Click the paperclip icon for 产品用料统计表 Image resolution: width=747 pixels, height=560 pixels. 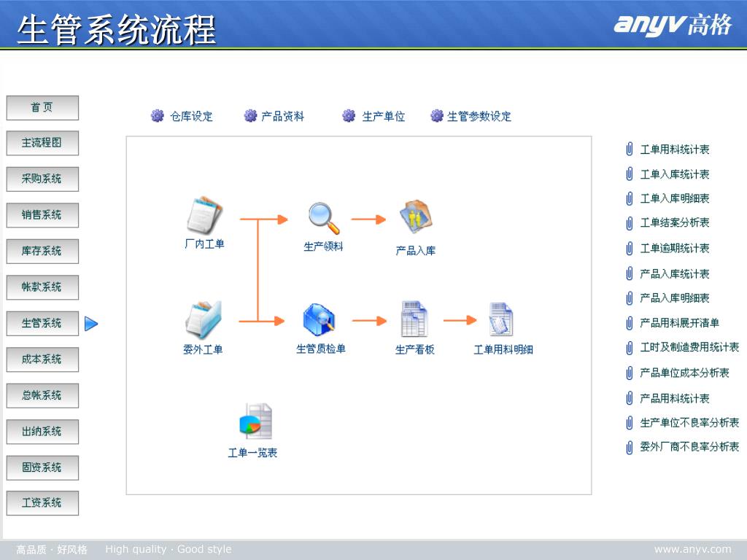pos(630,398)
